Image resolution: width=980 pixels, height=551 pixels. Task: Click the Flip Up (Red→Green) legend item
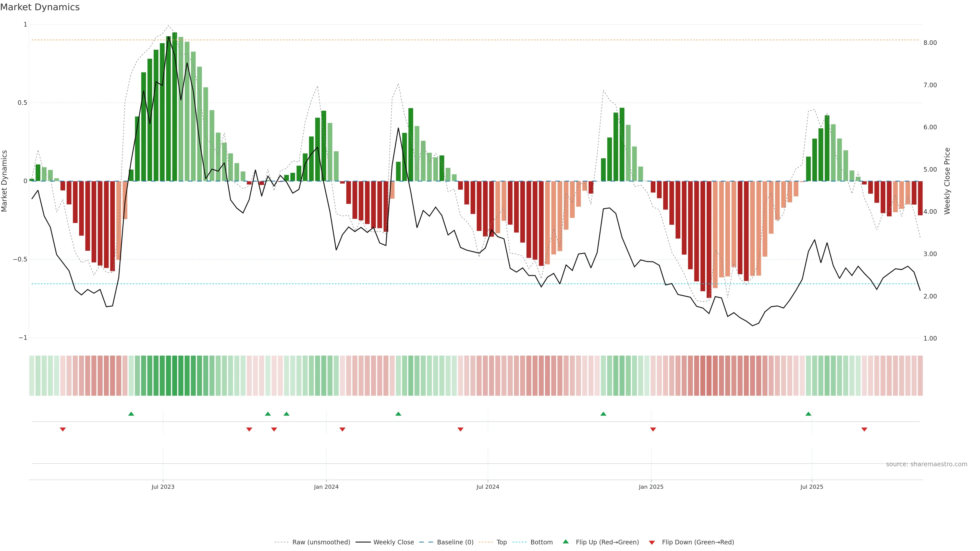click(x=607, y=542)
